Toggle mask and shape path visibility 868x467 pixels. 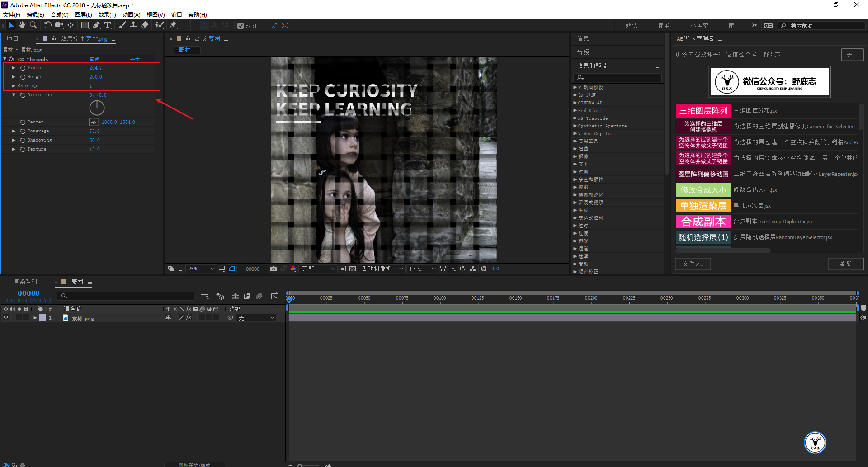click(x=232, y=269)
